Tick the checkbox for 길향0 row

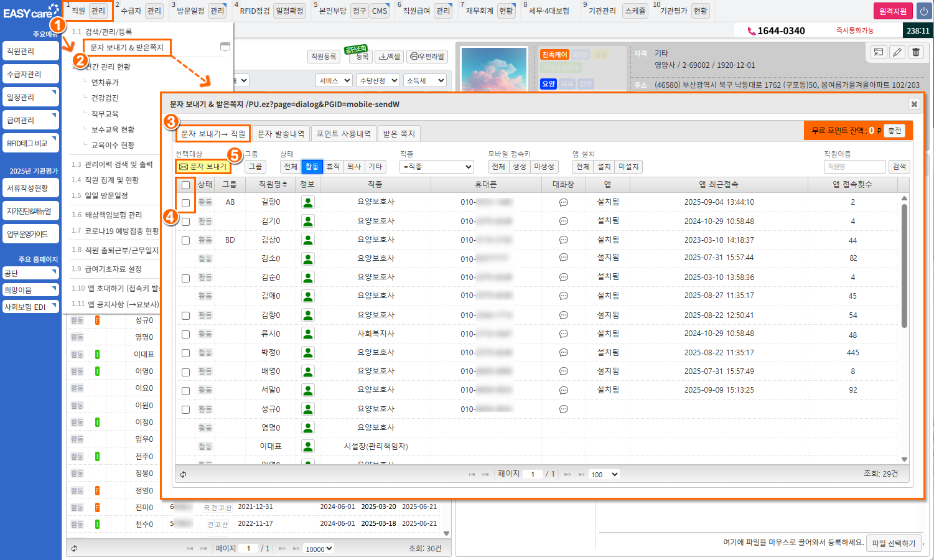pos(185,203)
